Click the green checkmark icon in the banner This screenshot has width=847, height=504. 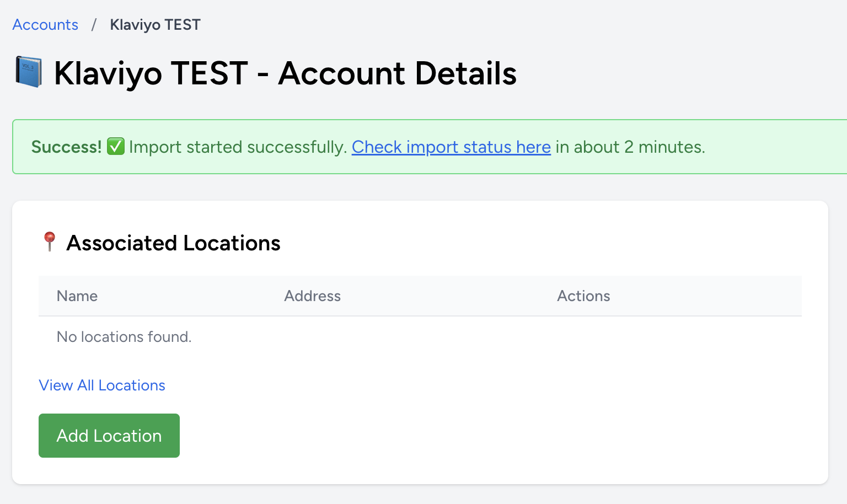pyautogui.click(x=115, y=147)
